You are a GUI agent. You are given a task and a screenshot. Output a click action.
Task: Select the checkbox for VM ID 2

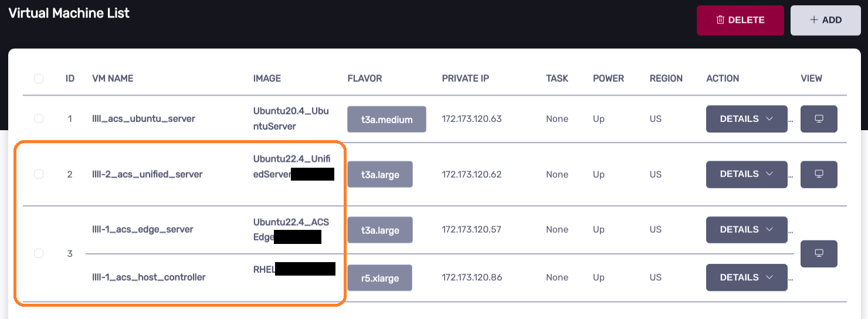point(39,174)
